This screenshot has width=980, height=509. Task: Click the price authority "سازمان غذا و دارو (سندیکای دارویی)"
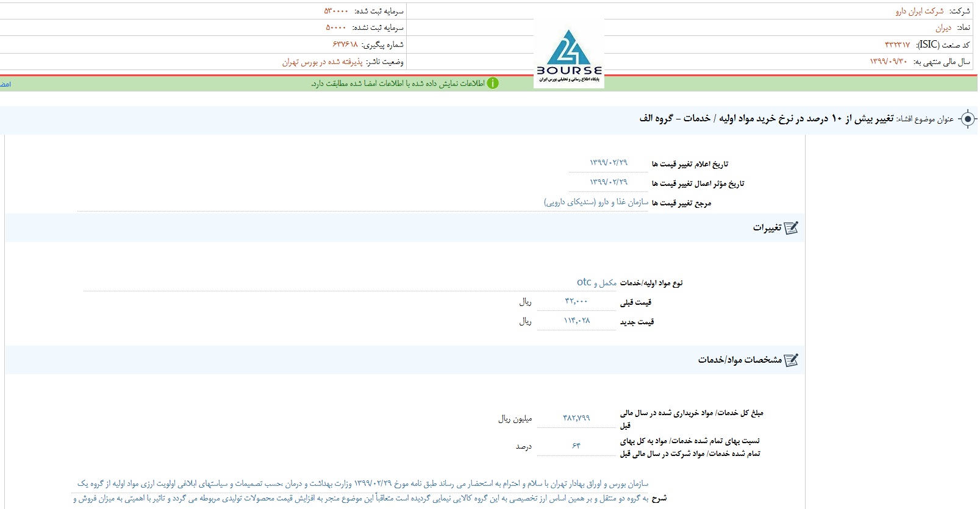[596, 202]
